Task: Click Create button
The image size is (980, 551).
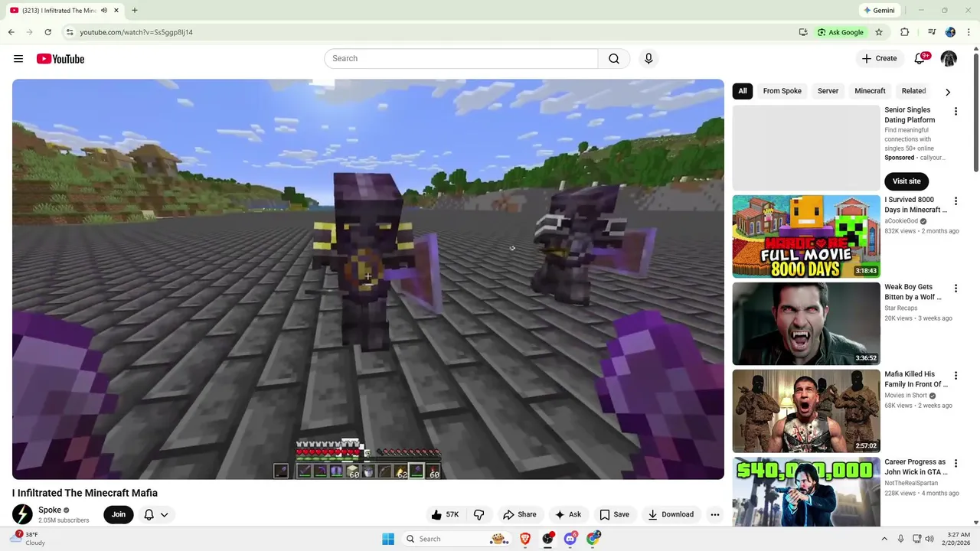Action: coord(879,59)
